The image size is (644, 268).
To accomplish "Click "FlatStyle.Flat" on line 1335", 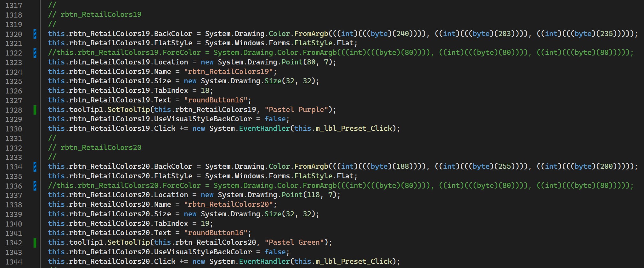I will tap(324, 176).
